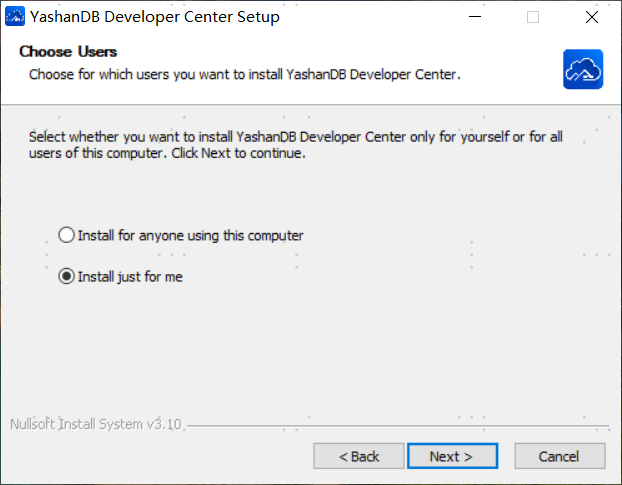Click the 'Install just for me' label text

(x=131, y=277)
